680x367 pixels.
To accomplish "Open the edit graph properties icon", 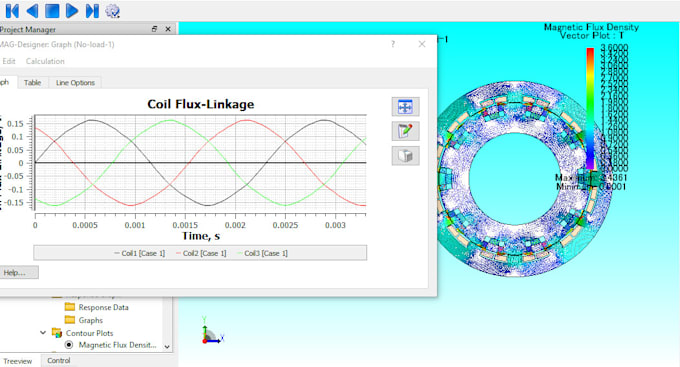I will point(405,131).
